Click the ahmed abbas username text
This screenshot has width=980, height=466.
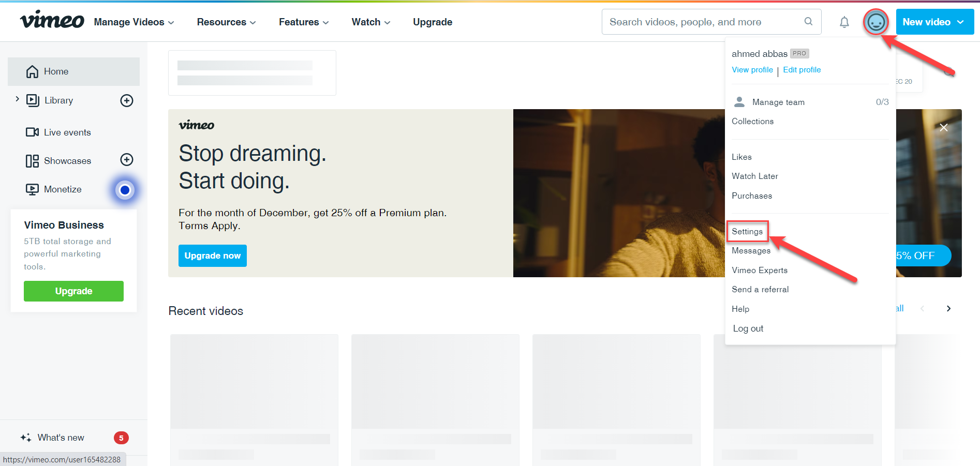pyautogui.click(x=759, y=54)
